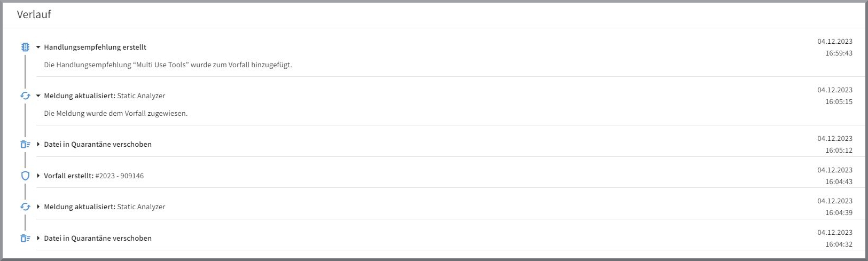Click the quarantine trash icon for the 16:04:32 entry
The width and height of the screenshot is (868, 261).
pyautogui.click(x=25, y=238)
